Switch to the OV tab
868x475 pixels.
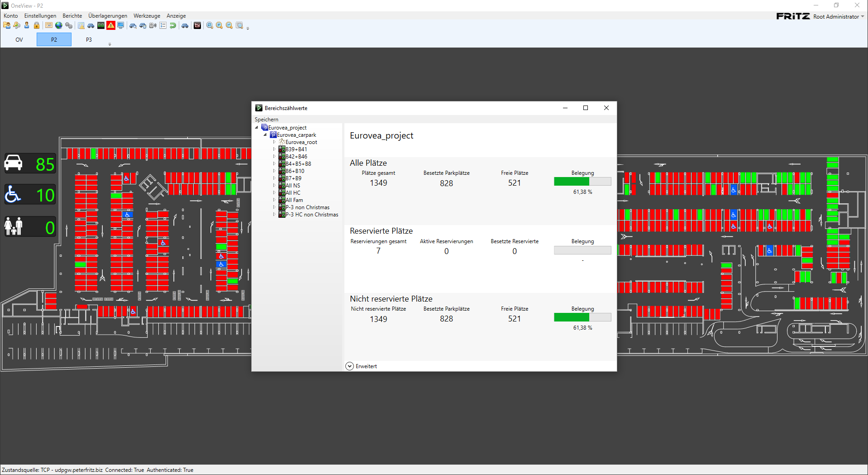[x=19, y=40]
